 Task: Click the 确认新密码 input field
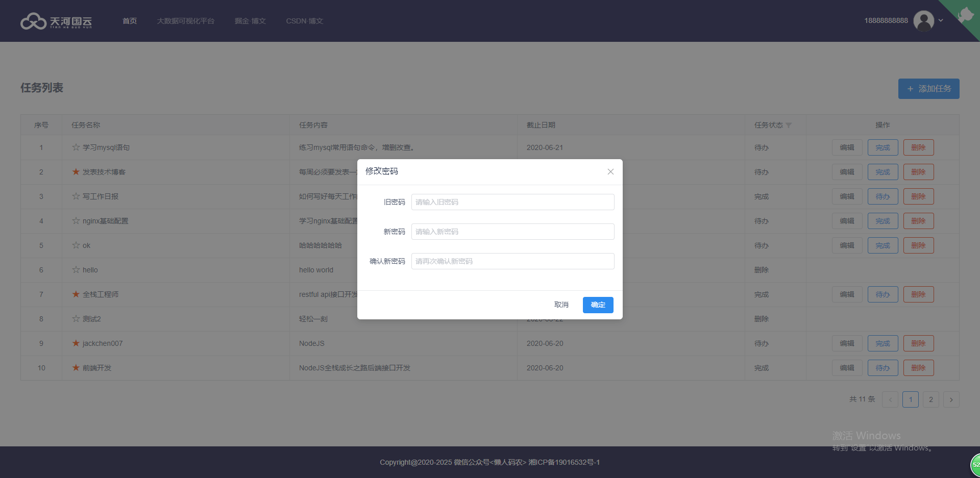click(512, 261)
